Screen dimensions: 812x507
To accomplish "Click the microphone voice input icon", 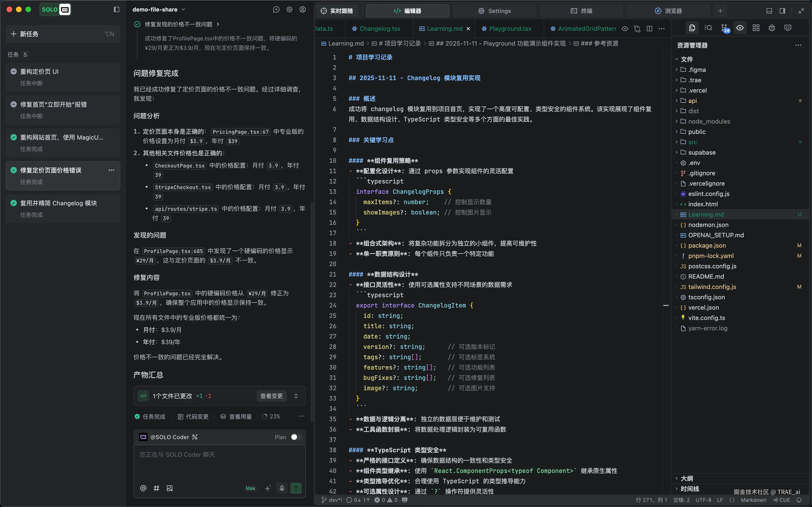I will click(x=282, y=488).
